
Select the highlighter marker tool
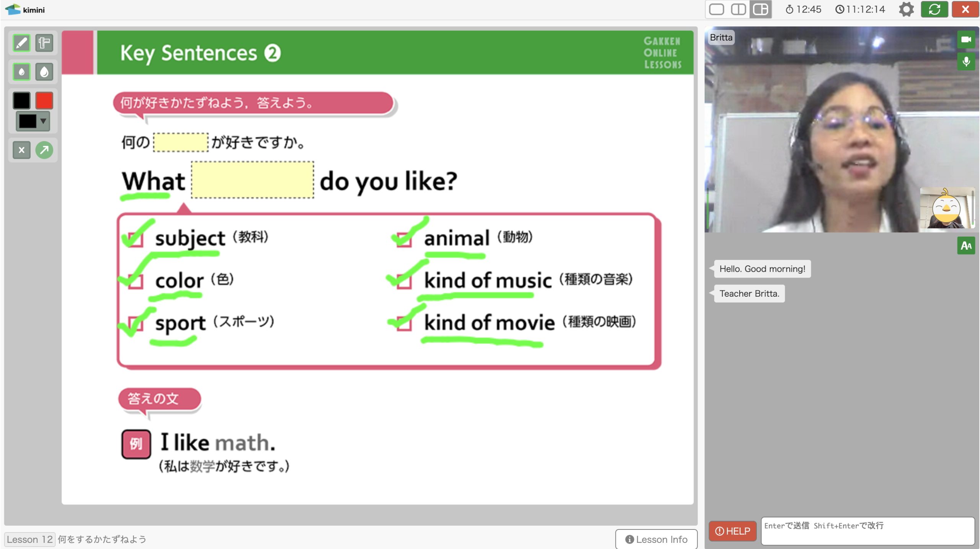(x=44, y=43)
